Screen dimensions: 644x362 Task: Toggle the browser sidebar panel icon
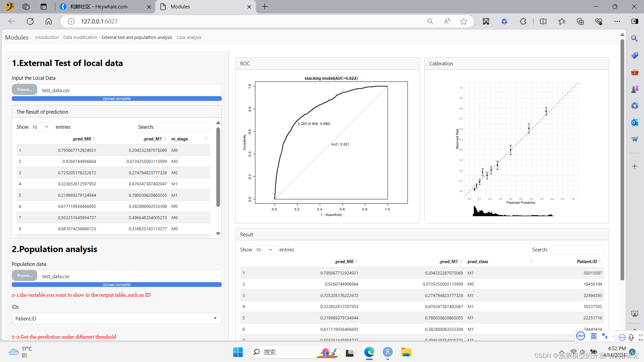point(634,21)
